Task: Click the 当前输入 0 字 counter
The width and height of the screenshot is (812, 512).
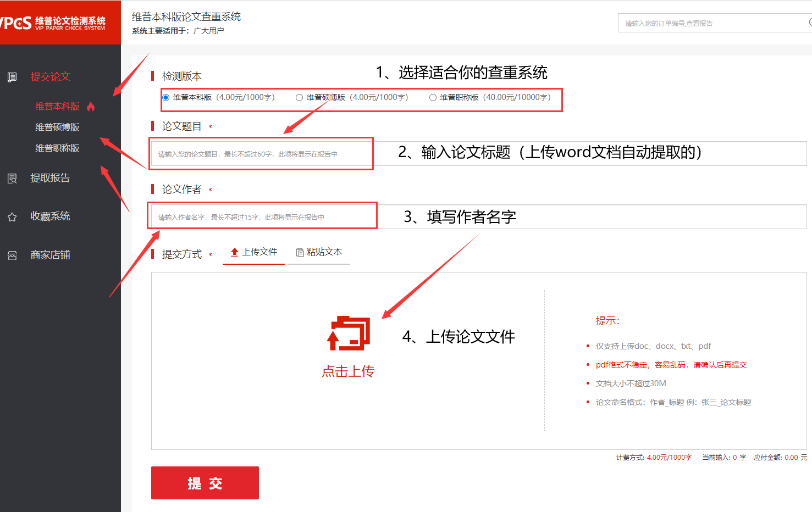Action: coord(724,458)
